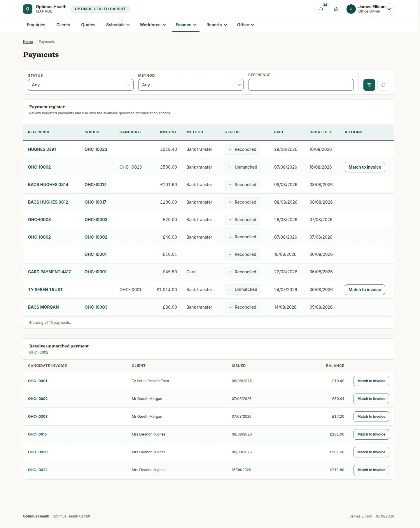Viewport: 420px width, 528px height.
Task: Expand the Workforce menu
Action: pyautogui.click(x=153, y=25)
